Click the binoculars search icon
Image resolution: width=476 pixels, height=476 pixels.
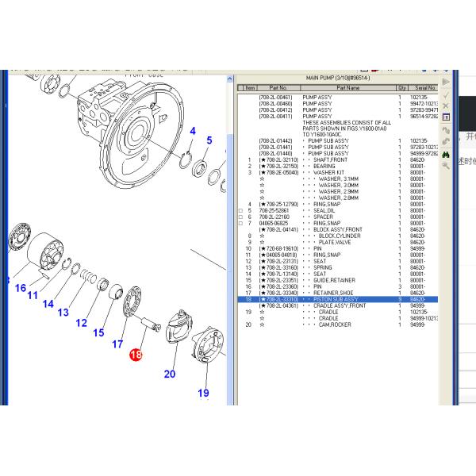[x=446, y=154]
